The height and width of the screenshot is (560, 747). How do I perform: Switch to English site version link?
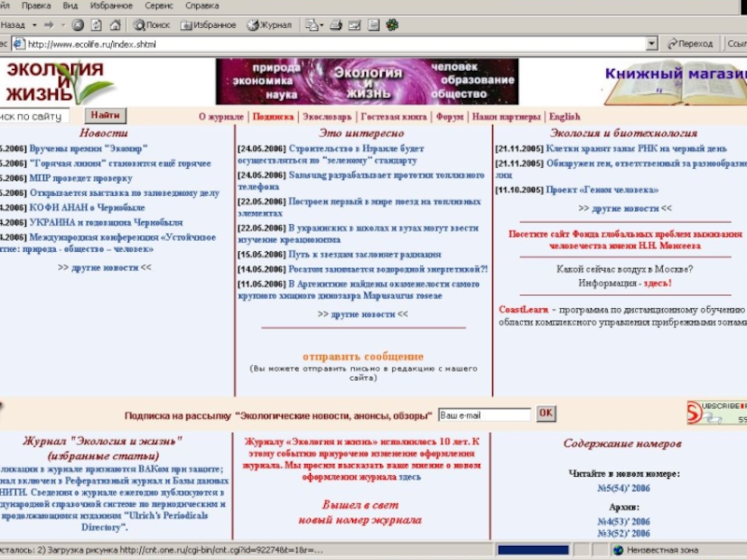tap(565, 117)
